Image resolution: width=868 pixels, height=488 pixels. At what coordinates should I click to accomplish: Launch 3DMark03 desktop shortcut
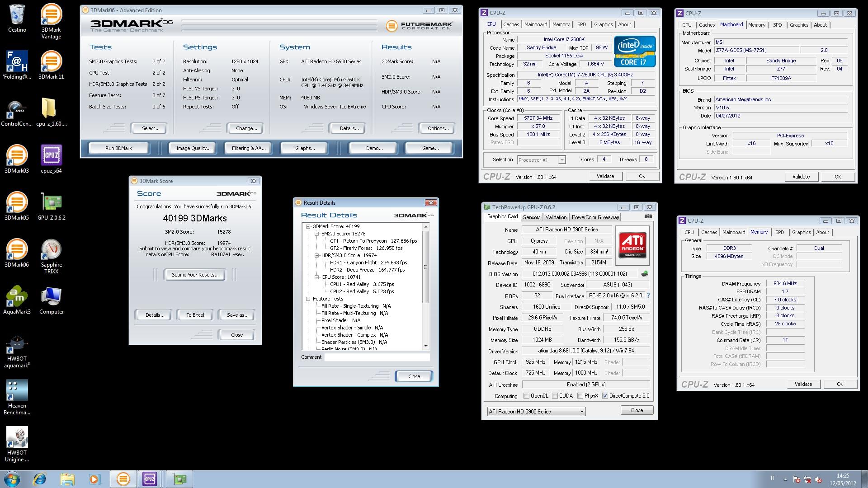coord(17,159)
